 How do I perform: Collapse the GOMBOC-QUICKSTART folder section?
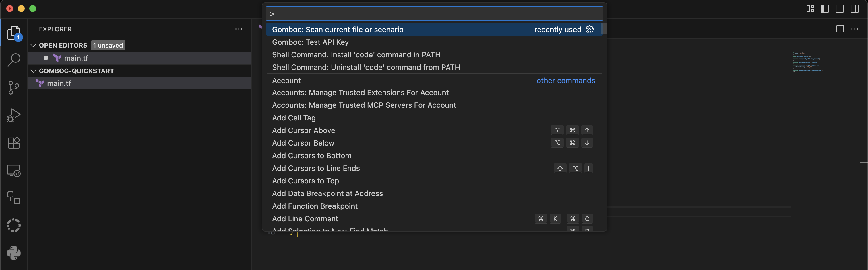(x=33, y=71)
